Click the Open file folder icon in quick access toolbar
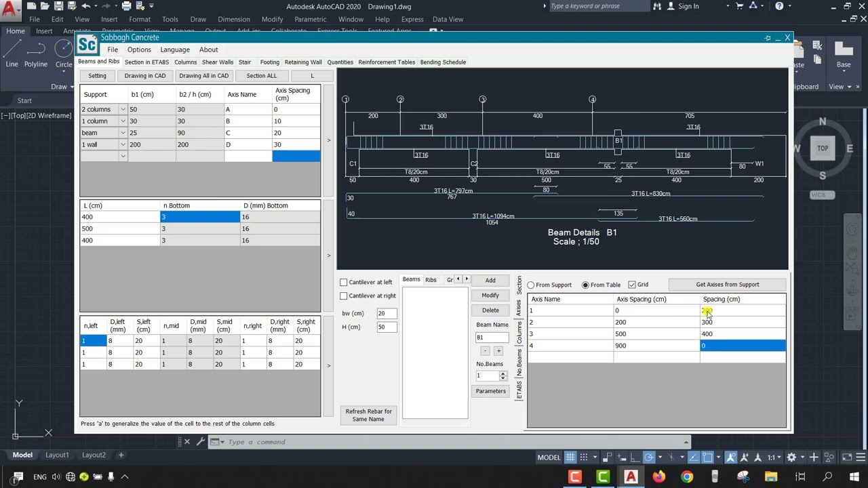Screen dimensions: 868x488 point(45,6)
